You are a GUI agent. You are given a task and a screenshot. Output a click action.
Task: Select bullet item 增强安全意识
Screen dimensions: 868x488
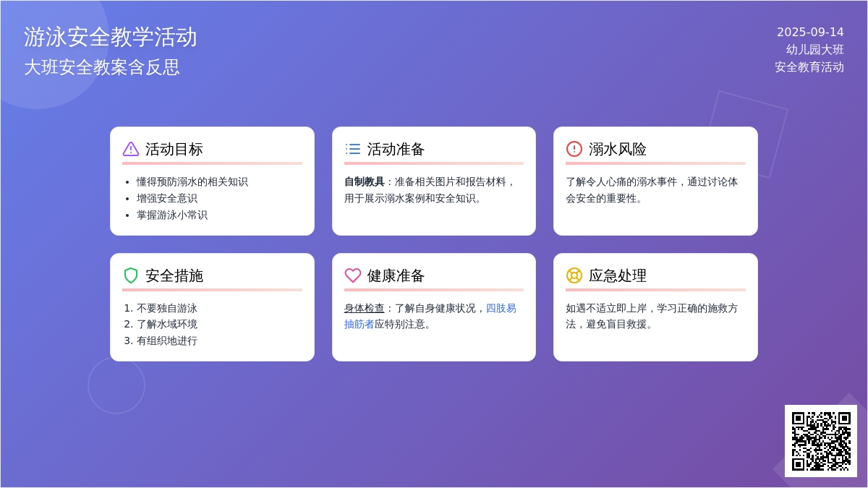pos(166,198)
